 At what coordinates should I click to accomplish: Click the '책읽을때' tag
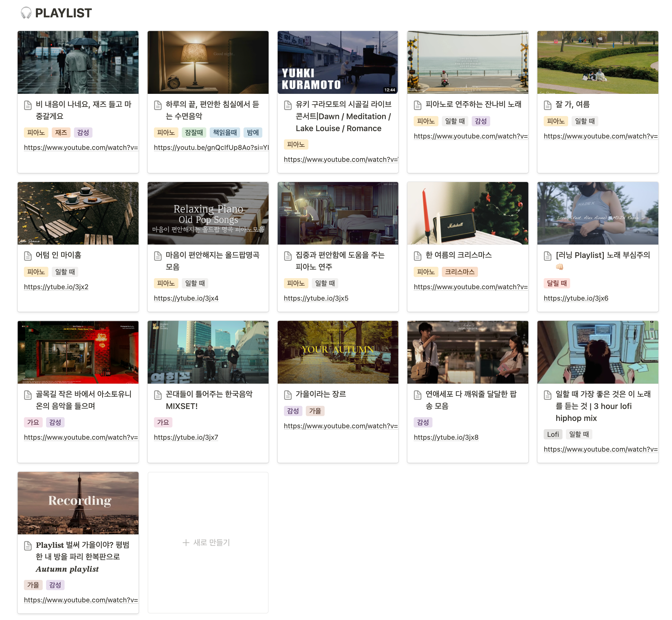click(x=224, y=133)
